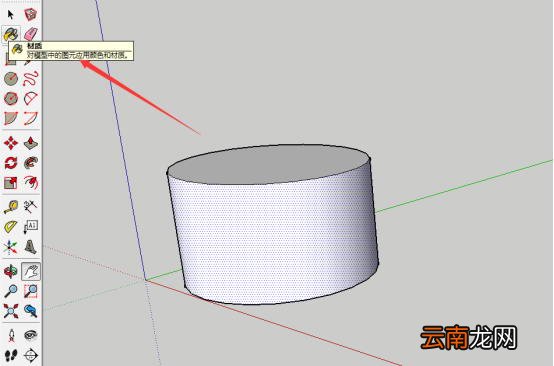Pick the Offset tool
The image size is (554, 366).
31,183
